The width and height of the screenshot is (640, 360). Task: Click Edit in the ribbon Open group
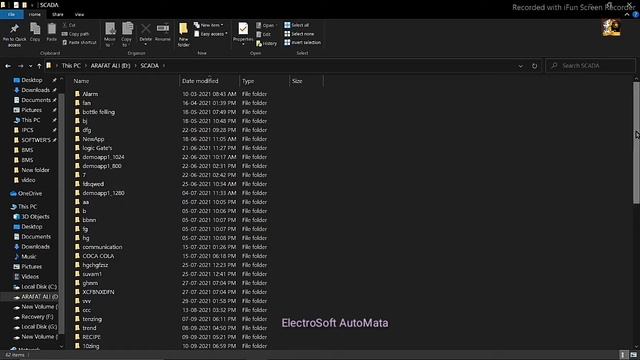(x=264, y=34)
